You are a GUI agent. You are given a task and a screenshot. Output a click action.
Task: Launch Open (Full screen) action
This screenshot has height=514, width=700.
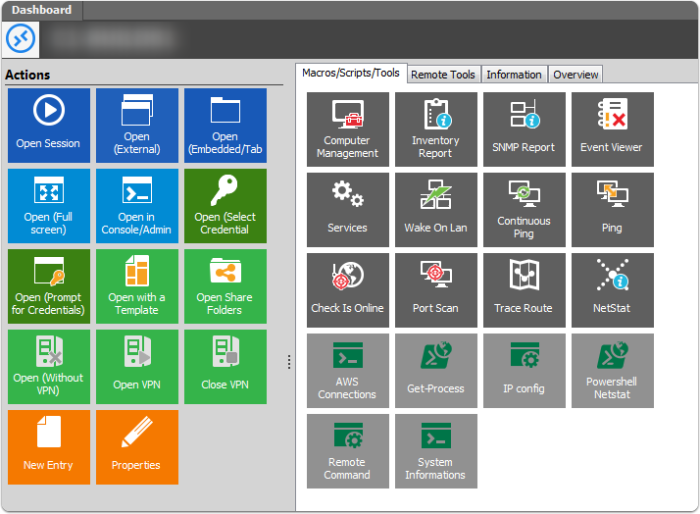click(x=48, y=206)
